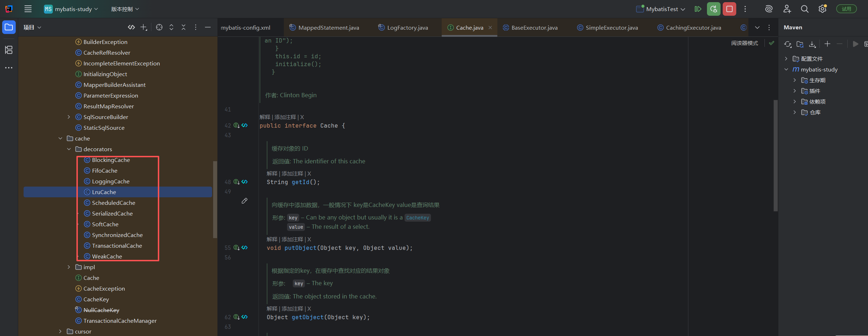Screen dimensions: 868x336
Task: Open more run actions menu
Action: 745,9
